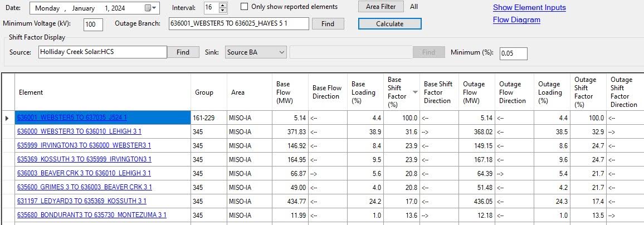Select Base Loading cell 38.9
The image size is (644, 225).
tap(365, 132)
